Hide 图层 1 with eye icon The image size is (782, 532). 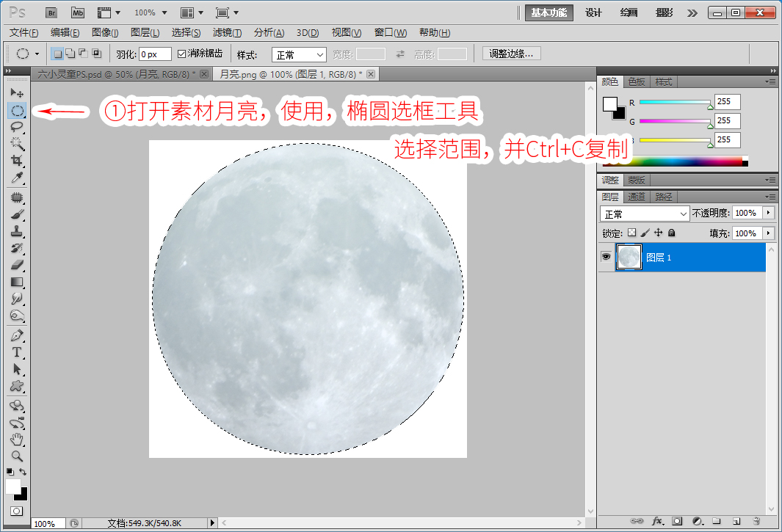pos(606,258)
